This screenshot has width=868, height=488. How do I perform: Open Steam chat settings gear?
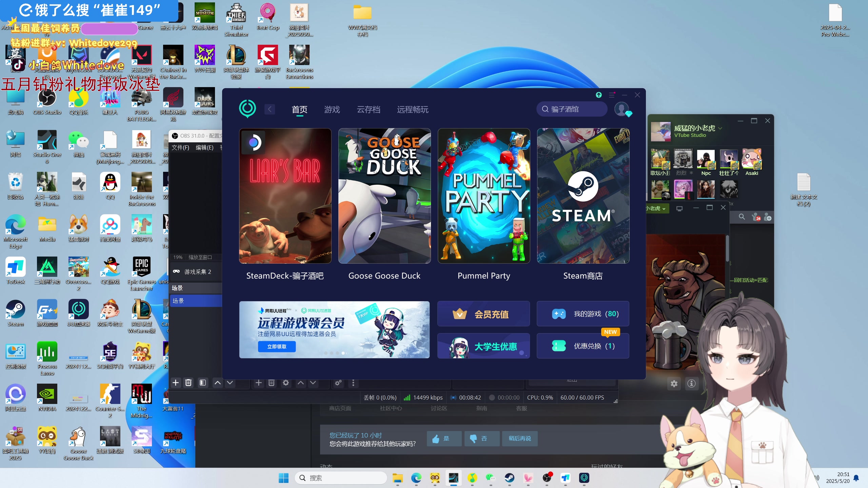[674, 383]
